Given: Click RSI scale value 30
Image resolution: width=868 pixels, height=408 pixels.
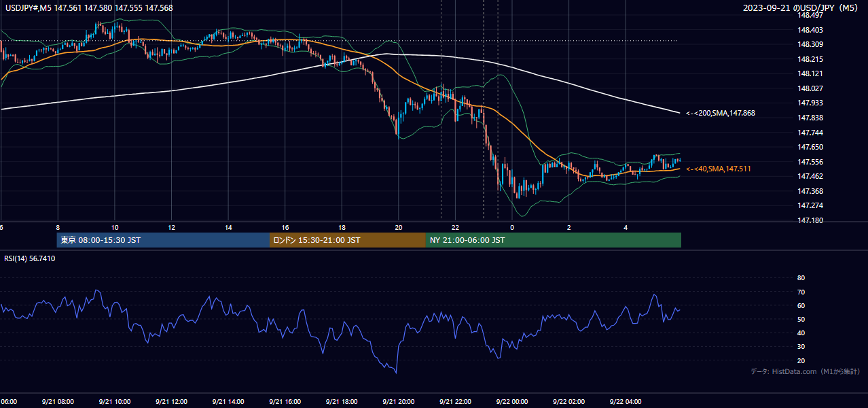Looking at the screenshot, I should point(801,347).
